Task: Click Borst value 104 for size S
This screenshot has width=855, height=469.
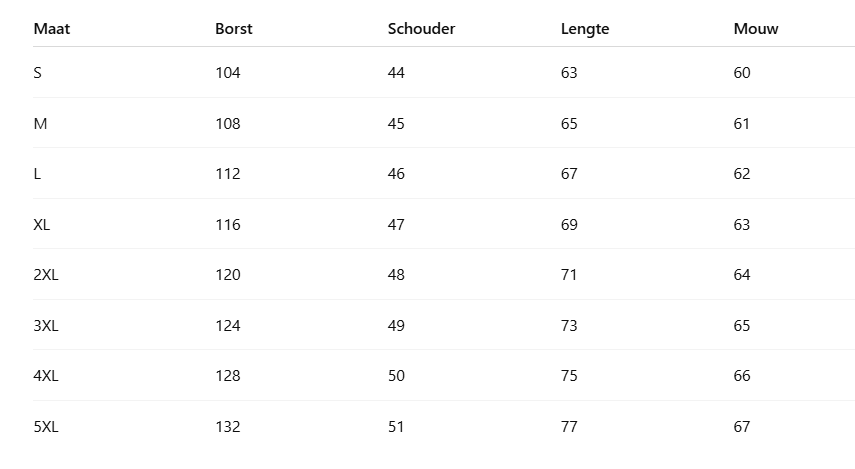Action: pos(228,73)
